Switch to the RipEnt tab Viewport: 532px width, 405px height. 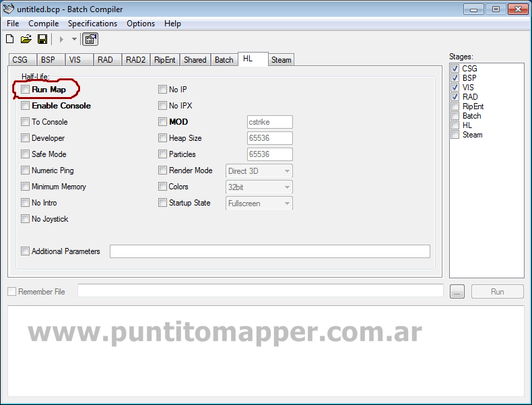pyautogui.click(x=165, y=60)
